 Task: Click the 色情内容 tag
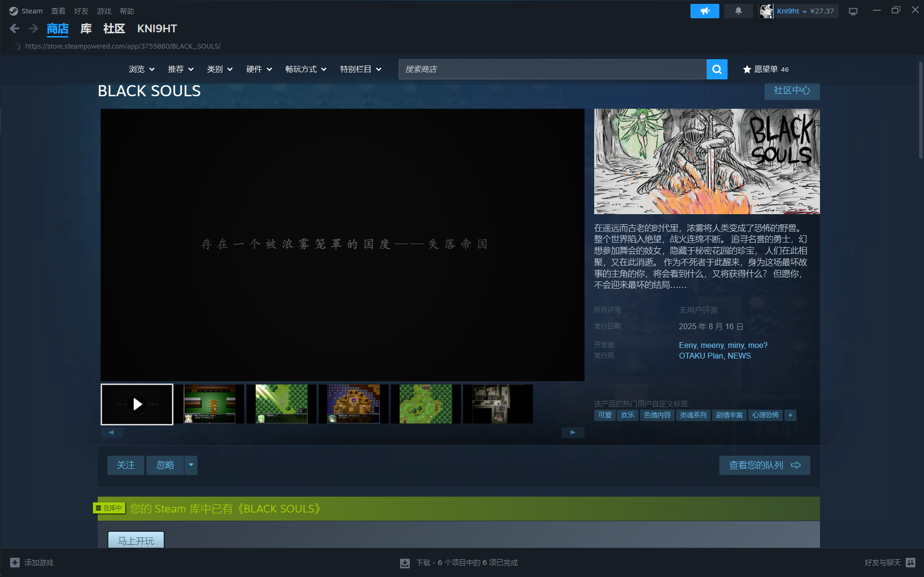coord(657,415)
